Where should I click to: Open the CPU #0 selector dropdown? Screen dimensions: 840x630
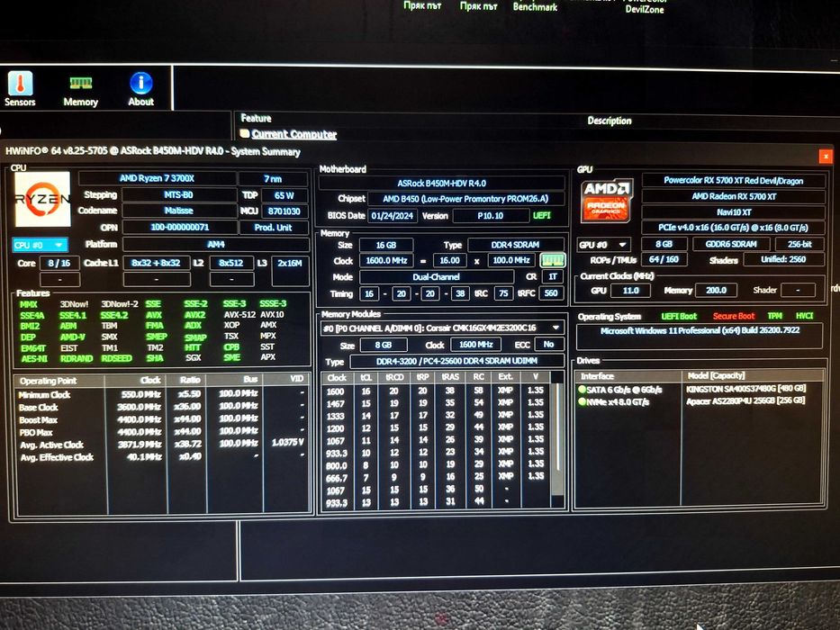(40, 246)
